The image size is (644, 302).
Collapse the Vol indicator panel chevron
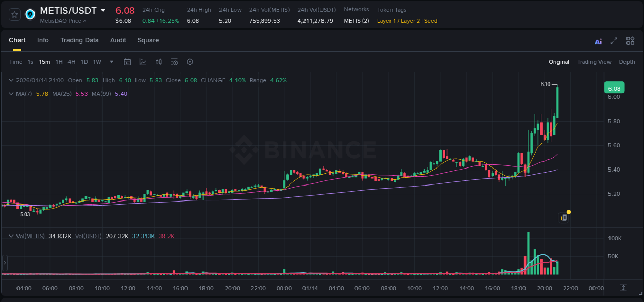(11, 235)
